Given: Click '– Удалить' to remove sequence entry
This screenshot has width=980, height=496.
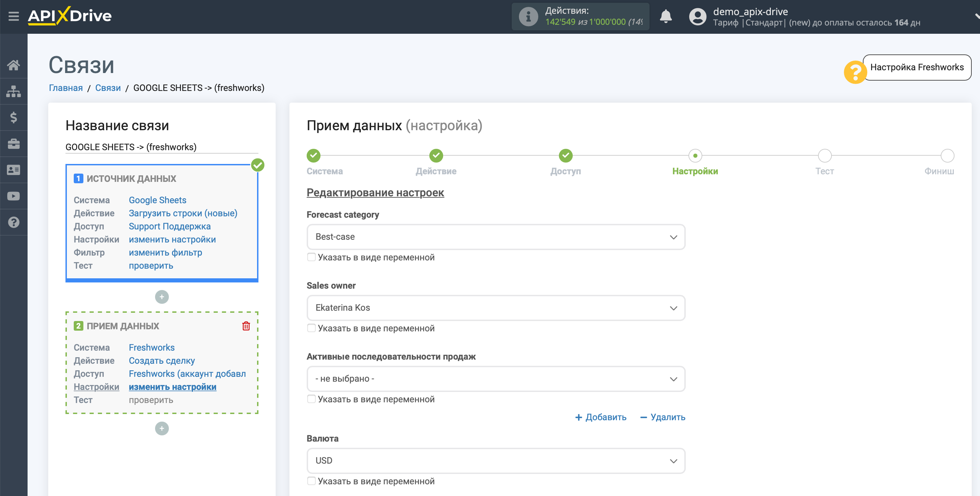Looking at the screenshot, I should pyautogui.click(x=661, y=417).
